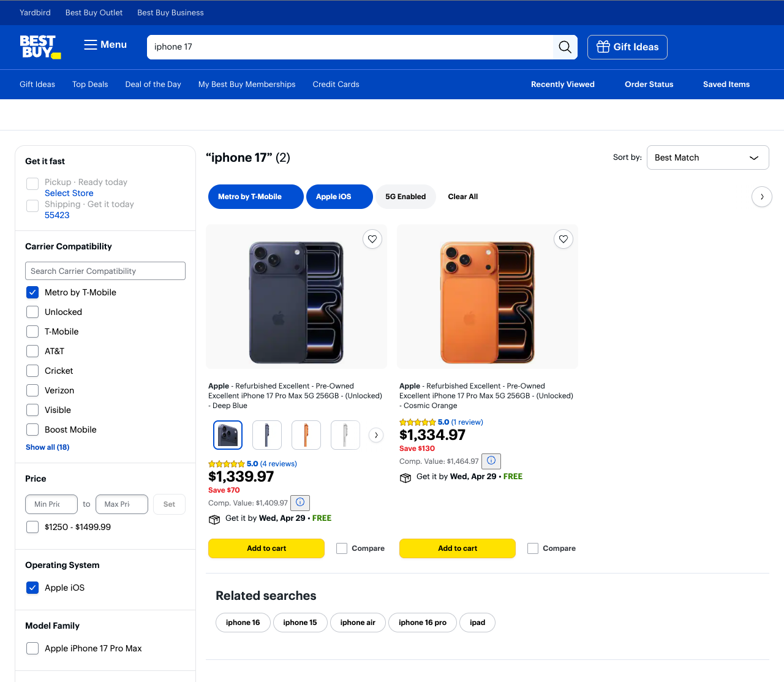Open the hamburger Menu

[x=105, y=45]
